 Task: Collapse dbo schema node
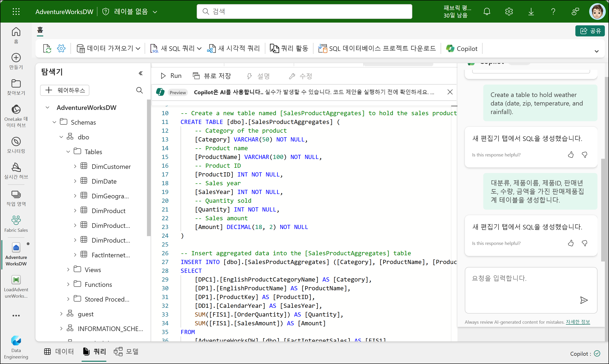(61, 137)
